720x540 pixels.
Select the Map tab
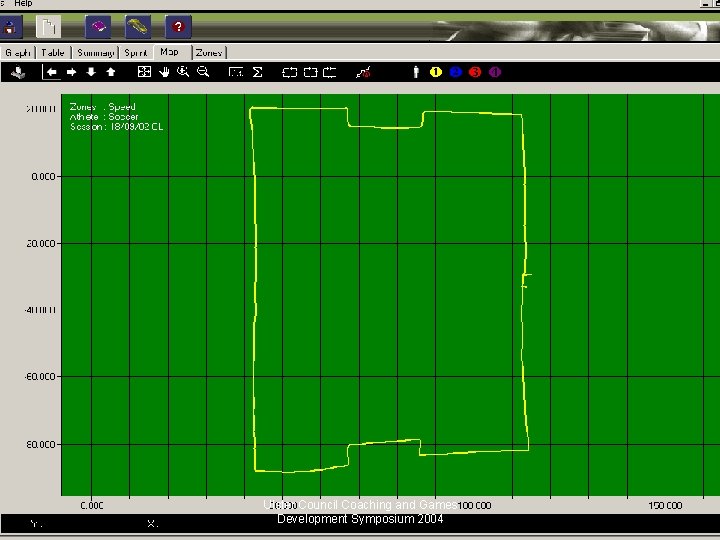point(170,52)
